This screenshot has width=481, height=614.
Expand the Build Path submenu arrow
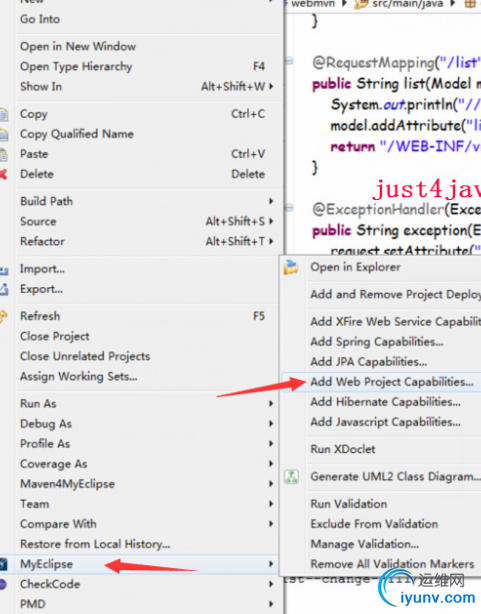click(271, 201)
